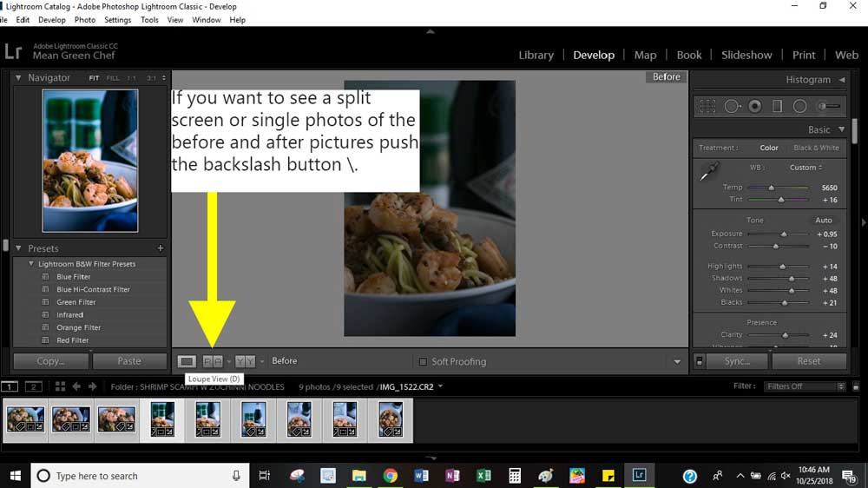Select the Adjustment Brush tool
Viewport: 868px width, 488px height.
[x=829, y=106]
